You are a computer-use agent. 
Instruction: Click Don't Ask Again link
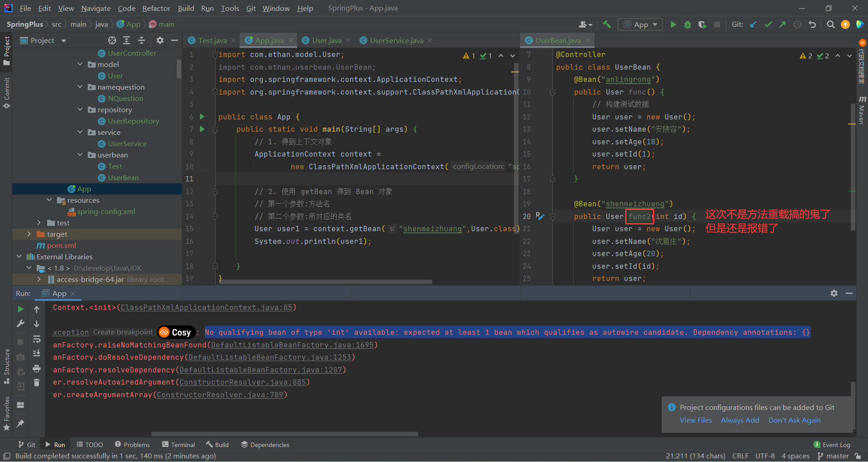[794, 420]
